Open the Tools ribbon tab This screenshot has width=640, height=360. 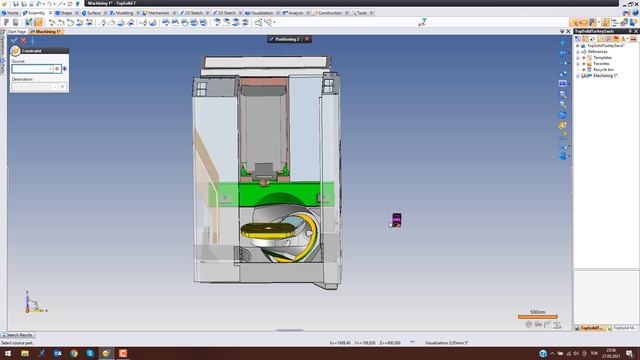[x=360, y=13]
